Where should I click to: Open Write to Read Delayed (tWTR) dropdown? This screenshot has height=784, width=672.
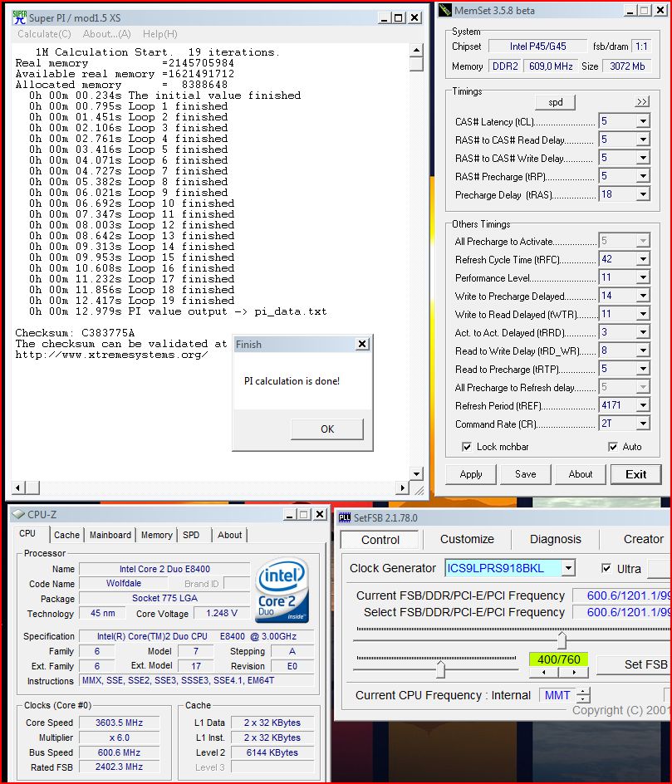[x=644, y=314]
